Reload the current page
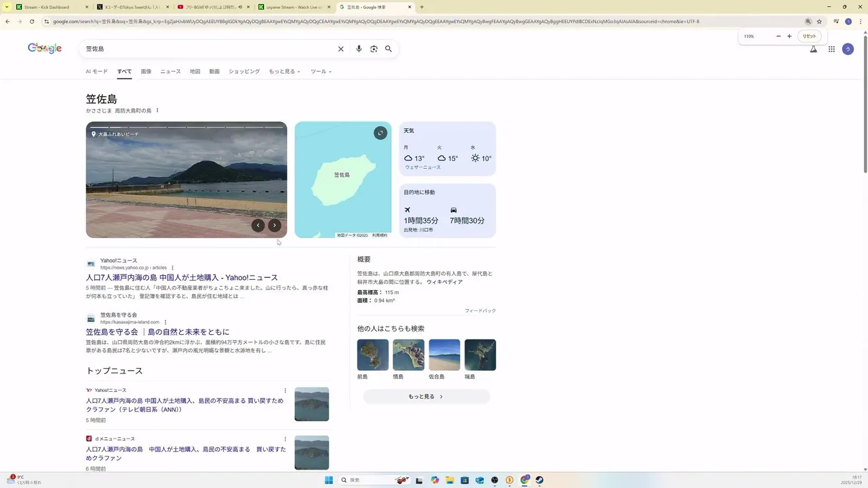The width and height of the screenshot is (868, 488). coord(31,21)
